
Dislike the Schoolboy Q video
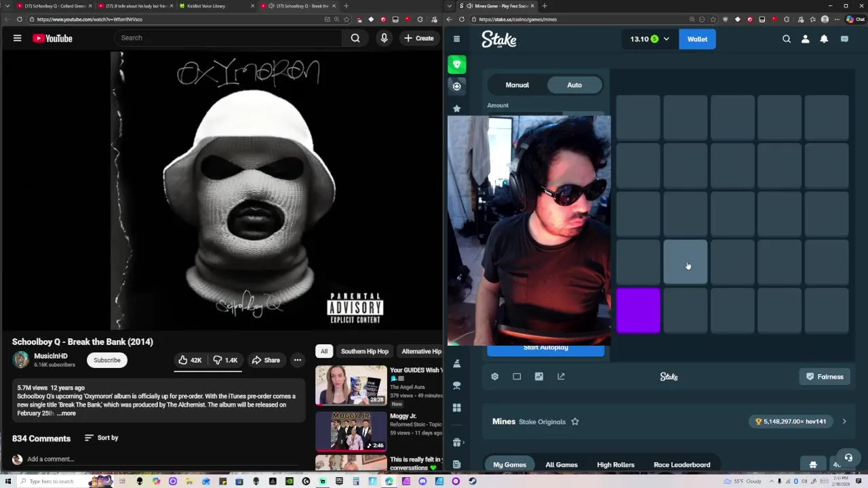pos(226,360)
